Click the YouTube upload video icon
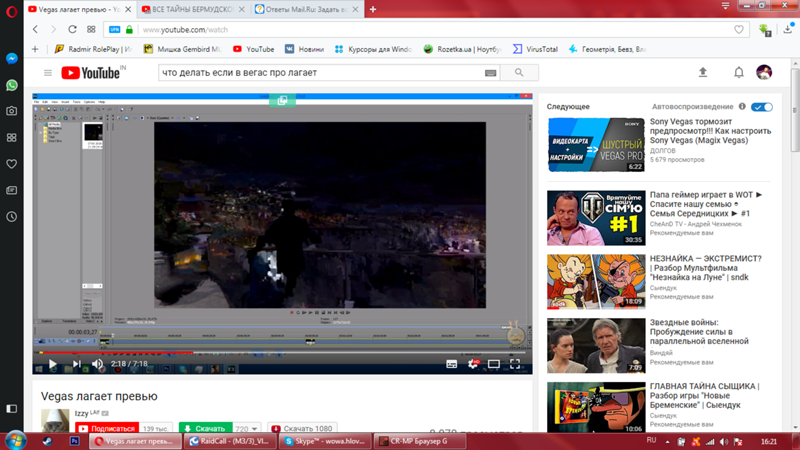 (x=703, y=72)
